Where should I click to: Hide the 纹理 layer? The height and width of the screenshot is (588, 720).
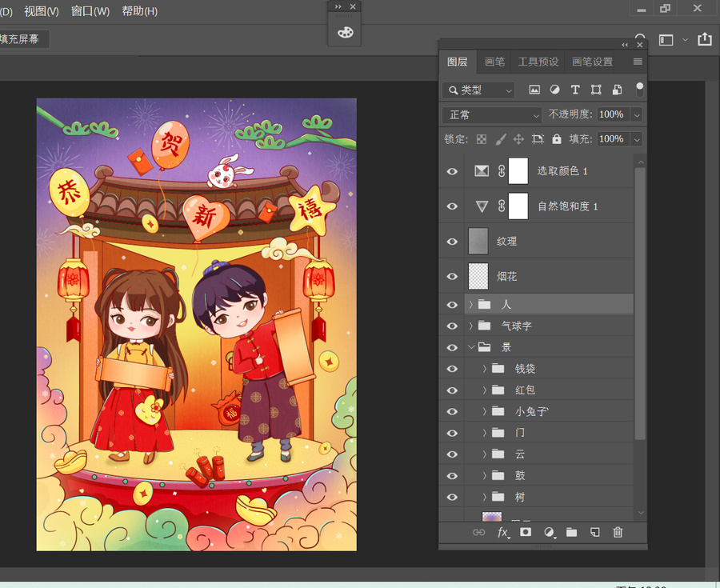tap(452, 242)
